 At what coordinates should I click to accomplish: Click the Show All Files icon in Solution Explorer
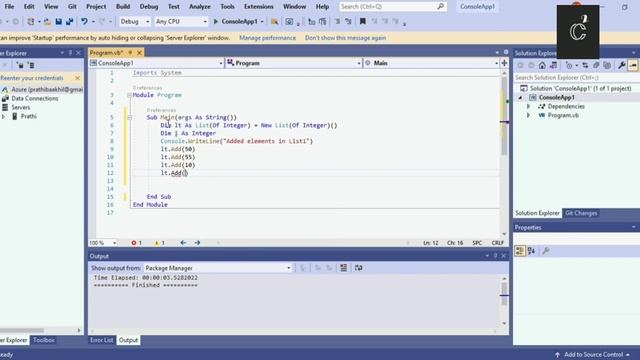click(x=607, y=65)
